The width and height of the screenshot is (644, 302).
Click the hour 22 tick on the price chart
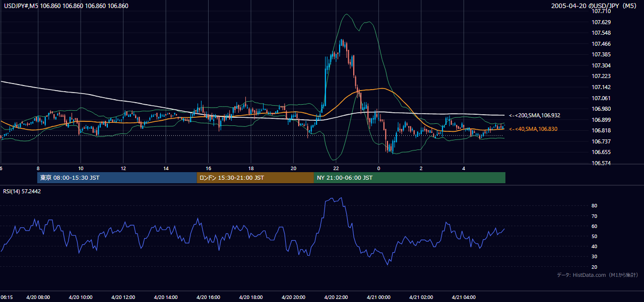click(x=336, y=169)
